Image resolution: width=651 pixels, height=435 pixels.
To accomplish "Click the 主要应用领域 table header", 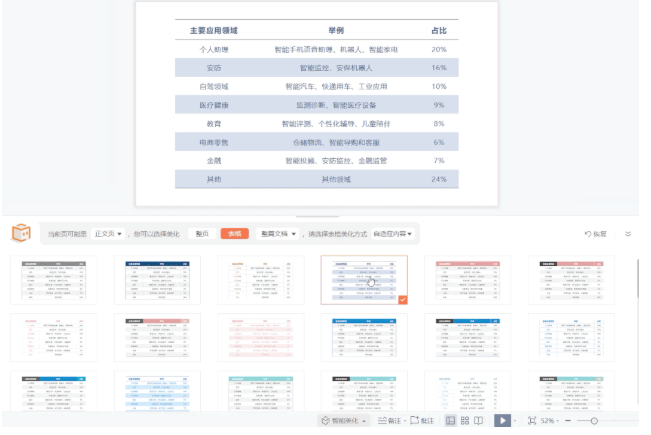I will pos(214,30).
